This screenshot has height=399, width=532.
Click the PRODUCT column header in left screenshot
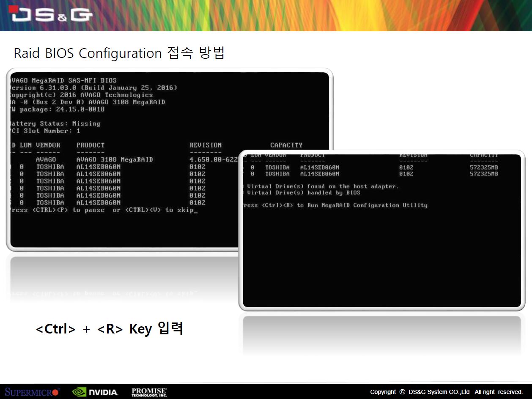(90, 145)
